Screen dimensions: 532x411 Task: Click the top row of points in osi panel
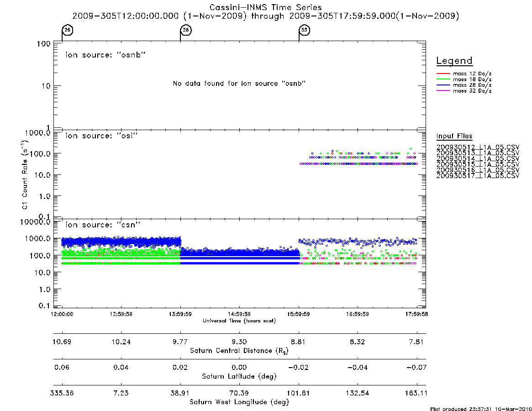click(x=363, y=153)
